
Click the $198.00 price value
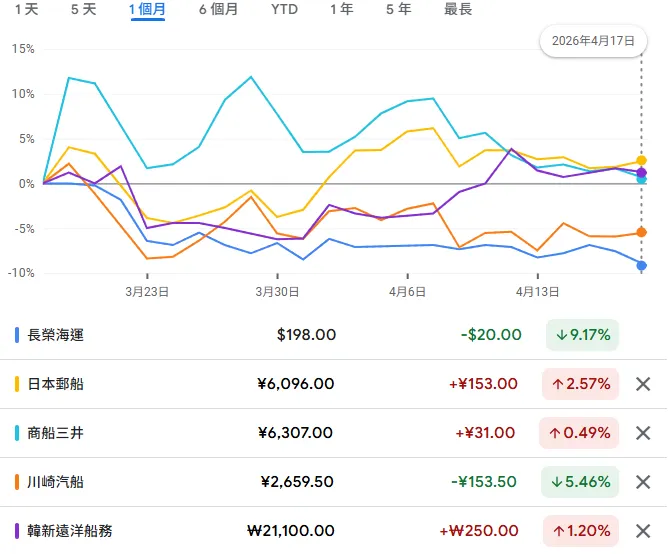306,335
